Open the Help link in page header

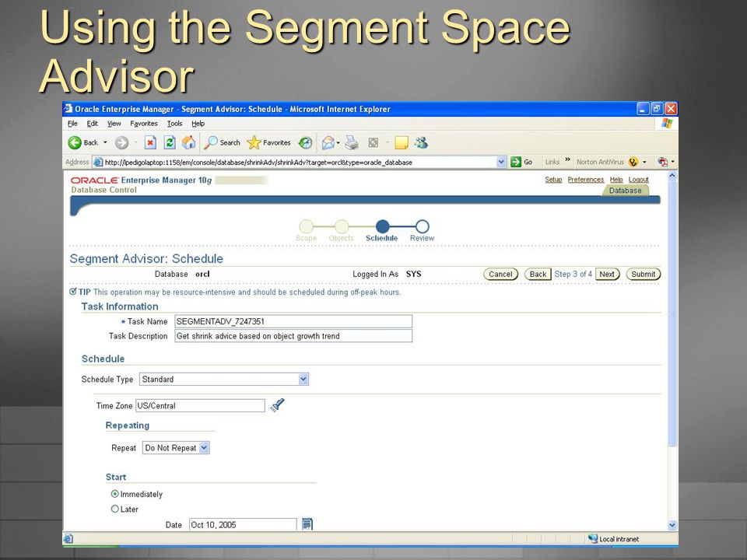click(x=616, y=180)
